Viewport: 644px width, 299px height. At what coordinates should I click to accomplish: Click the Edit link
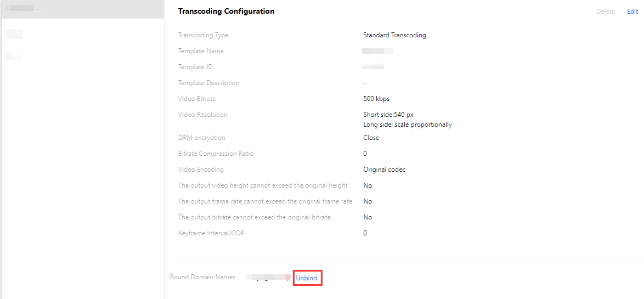click(632, 12)
